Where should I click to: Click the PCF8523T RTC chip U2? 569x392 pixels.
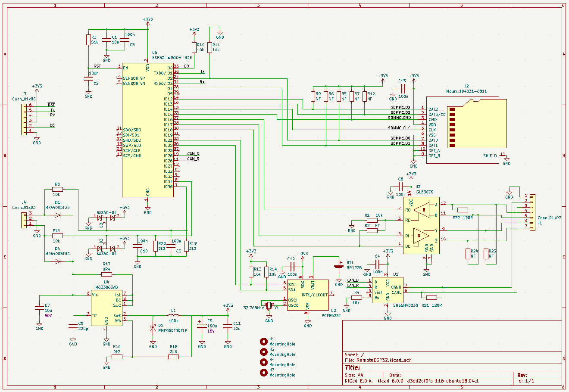tap(308, 295)
